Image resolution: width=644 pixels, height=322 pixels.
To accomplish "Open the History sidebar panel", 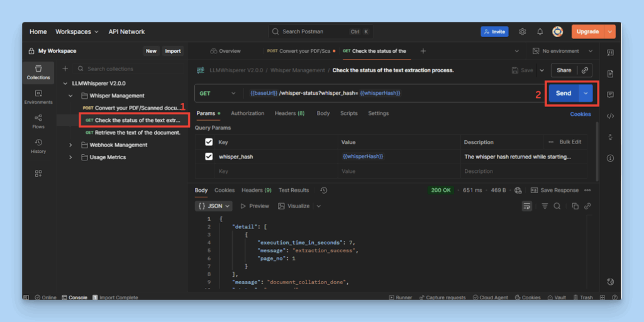I will [x=38, y=146].
